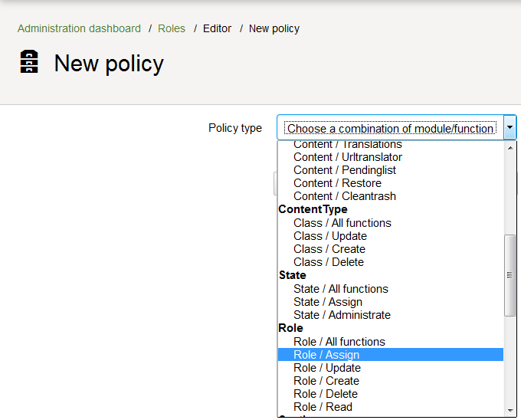This screenshot has height=420, width=521.
Task: Select highlighted Role / Assign option
Action: (x=391, y=355)
